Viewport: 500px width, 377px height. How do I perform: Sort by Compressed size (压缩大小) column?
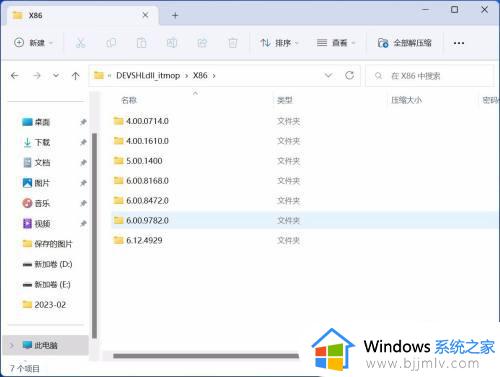pos(406,100)
